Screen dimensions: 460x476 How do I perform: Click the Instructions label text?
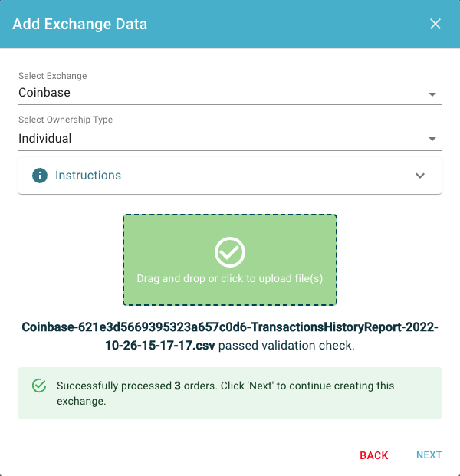(x=88, y=176)
